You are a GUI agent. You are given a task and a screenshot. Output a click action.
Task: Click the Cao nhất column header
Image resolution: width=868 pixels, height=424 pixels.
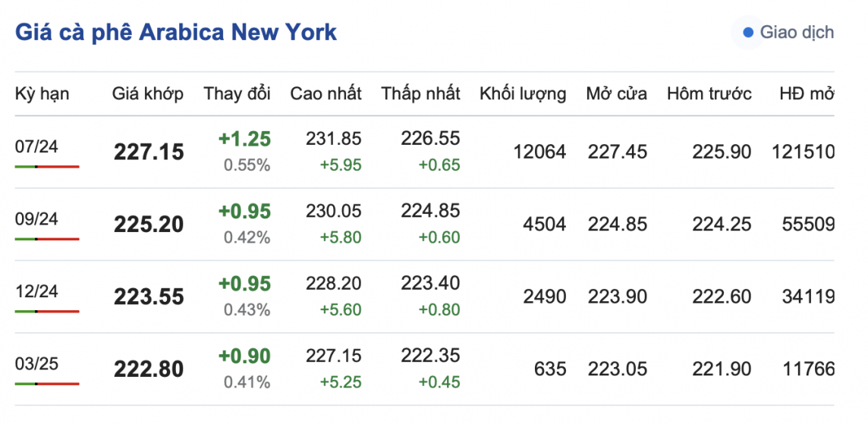click(x=326, y=94)
